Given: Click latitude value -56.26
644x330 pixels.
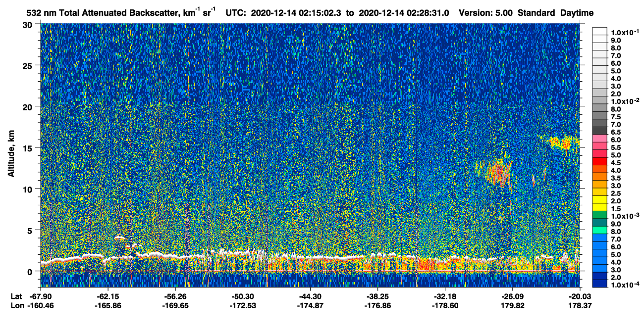Looking at the screenshot, I should click(175, 296).
